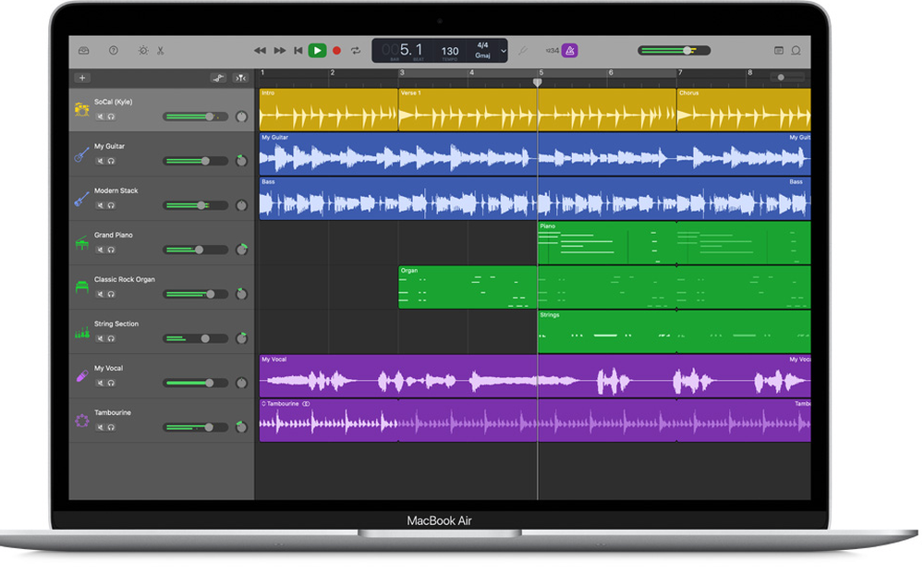Enable Cycle mode with the loop arrows
This screenshot has width=924, height=575.
tap(354, 51)
